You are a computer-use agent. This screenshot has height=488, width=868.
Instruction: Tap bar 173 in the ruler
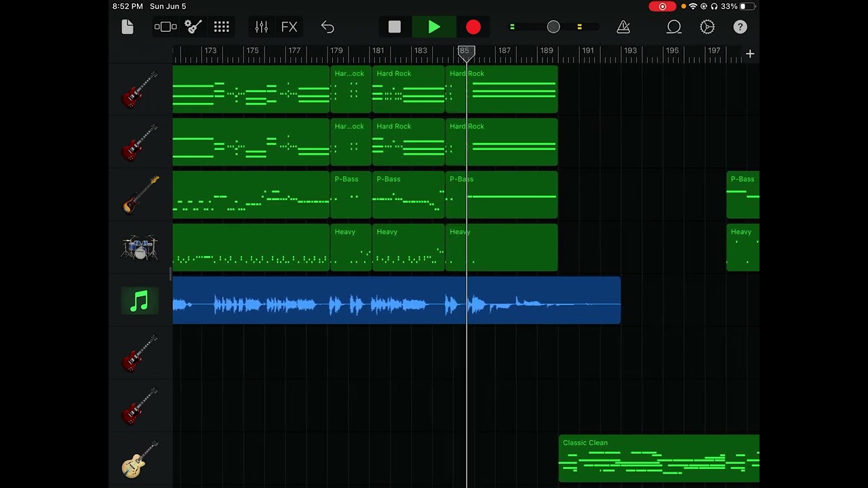pos(210,51)
